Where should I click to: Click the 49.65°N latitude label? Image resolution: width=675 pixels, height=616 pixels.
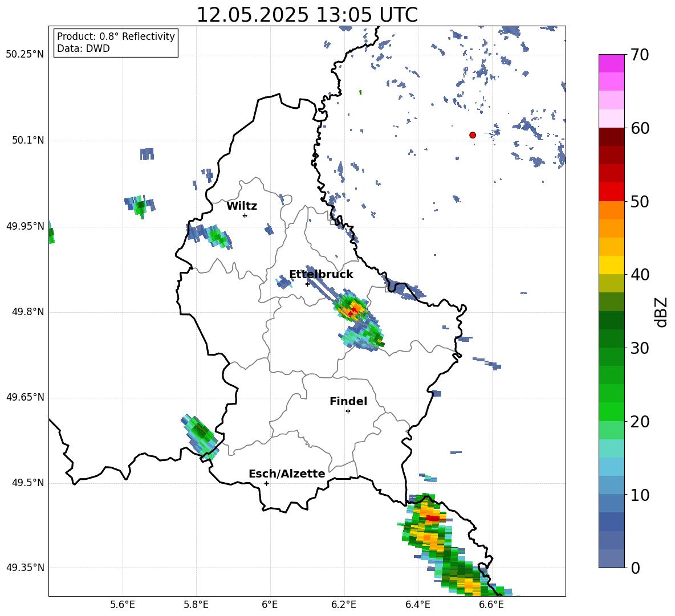click(x=25, y=397)
